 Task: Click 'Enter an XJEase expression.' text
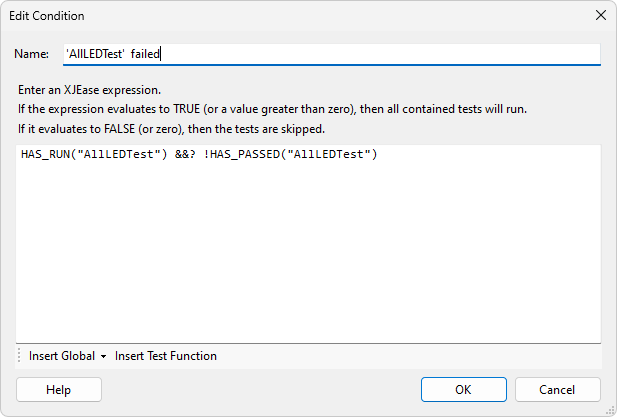pyautogui.click(x=89, y=90)
